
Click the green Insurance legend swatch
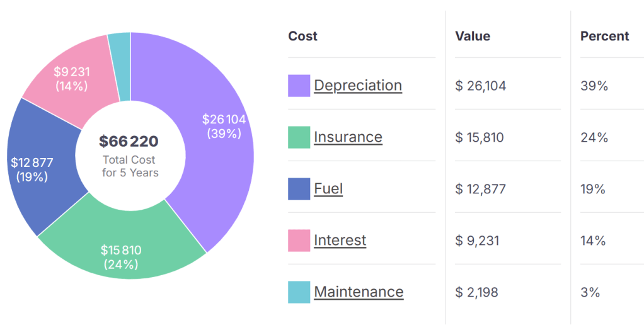click(299, 137)
